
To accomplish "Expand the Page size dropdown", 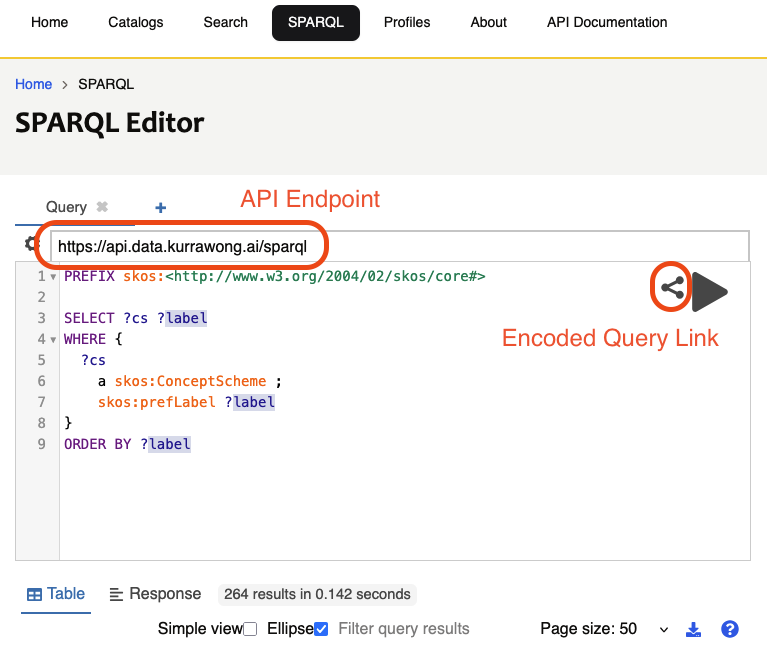I will click(663, 629).
